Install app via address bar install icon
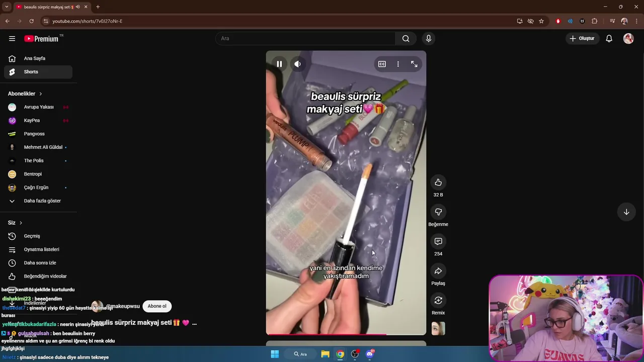 point(520,21)
